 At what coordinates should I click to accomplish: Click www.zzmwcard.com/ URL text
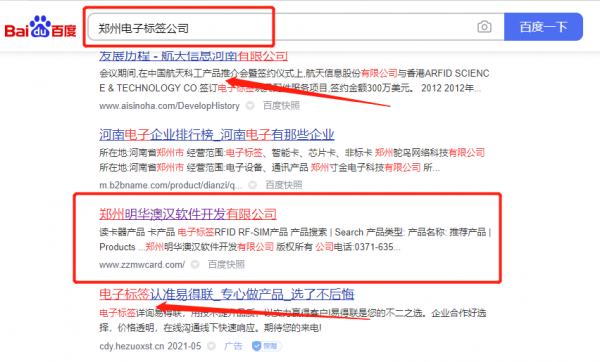(142, 264)
